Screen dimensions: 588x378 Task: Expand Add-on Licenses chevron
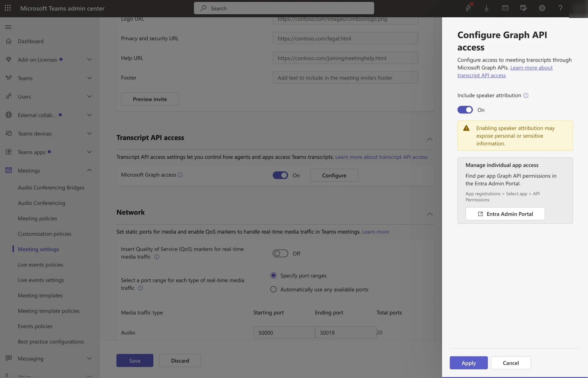[x=89, y=60]
